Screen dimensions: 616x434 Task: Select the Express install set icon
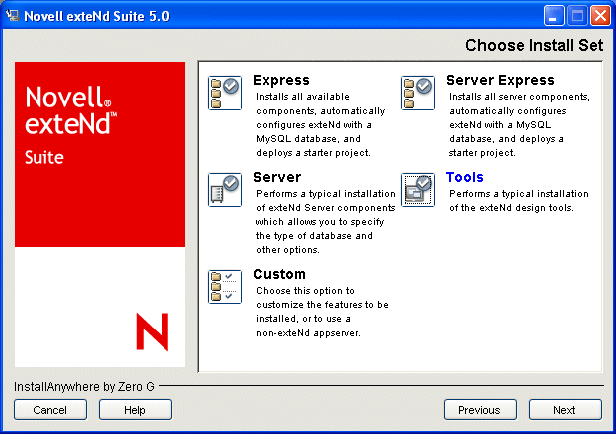tap(225, 93)
